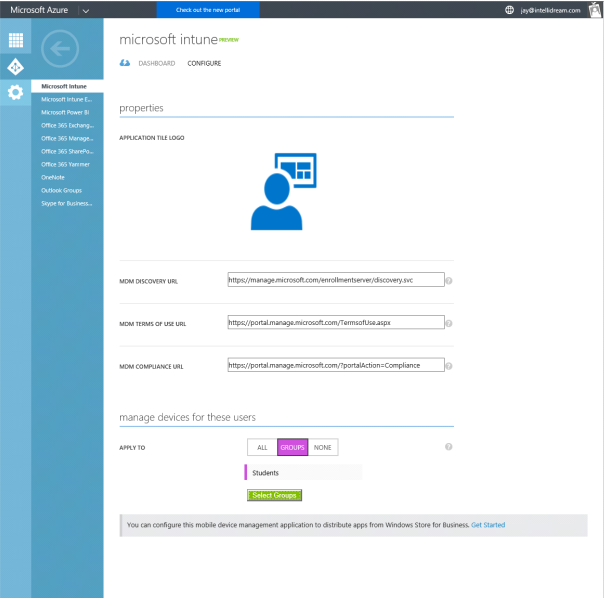Image resolution: width=604 pixels, height=598 pixels.
Task: Set Apply To scope to NONE
Action: pos(323,447)
